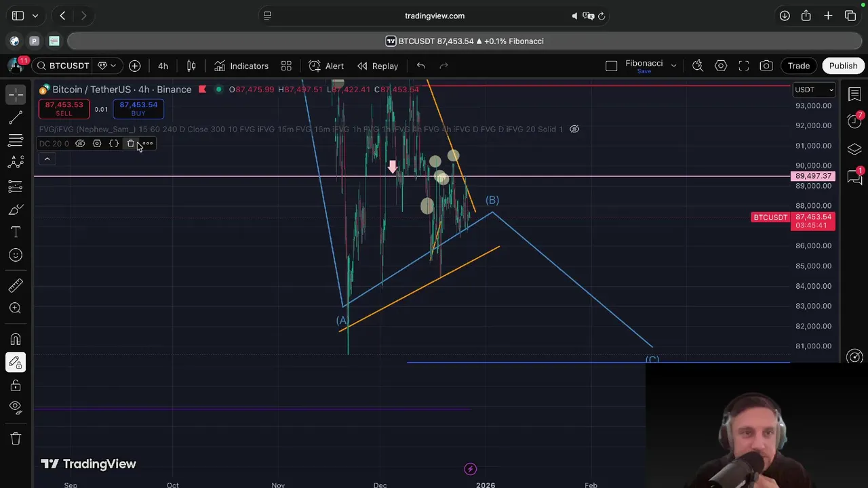Reload the tradingview.com page
The width and height of the screenshot is (868, 488).
pos(601,16)
